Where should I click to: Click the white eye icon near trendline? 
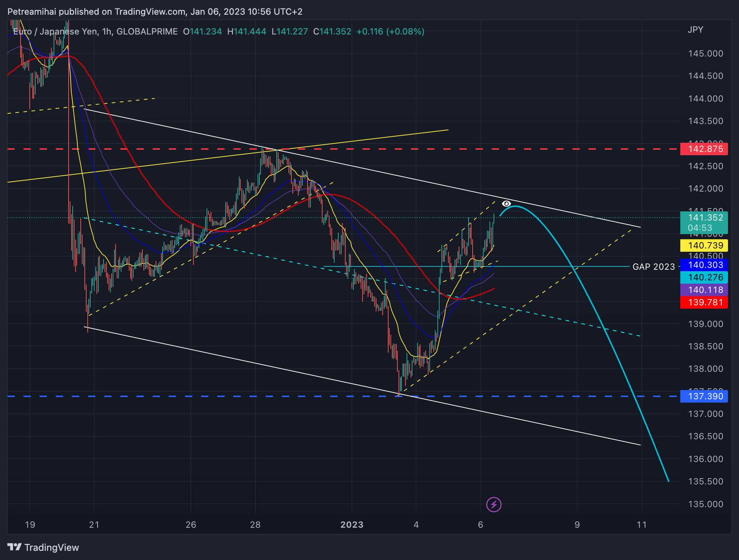(x=506, y=204)
